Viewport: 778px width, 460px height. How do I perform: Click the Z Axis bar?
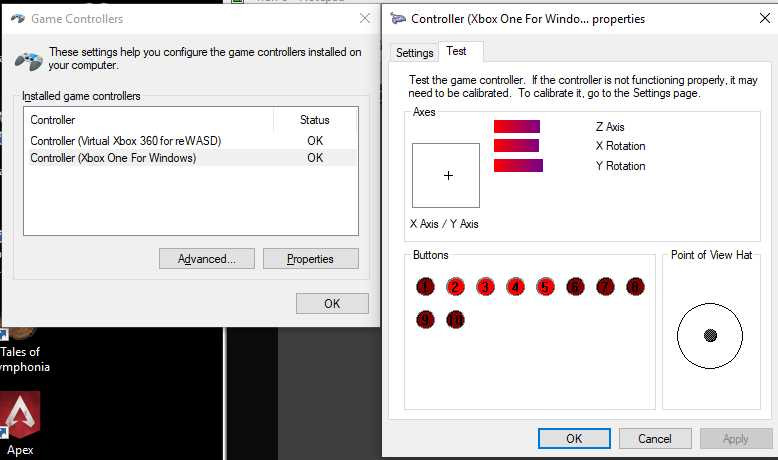pyautogui.click(x=517, y=127)
